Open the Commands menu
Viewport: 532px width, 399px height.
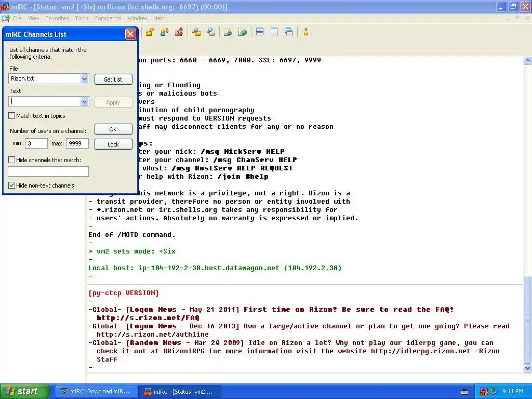108,18
